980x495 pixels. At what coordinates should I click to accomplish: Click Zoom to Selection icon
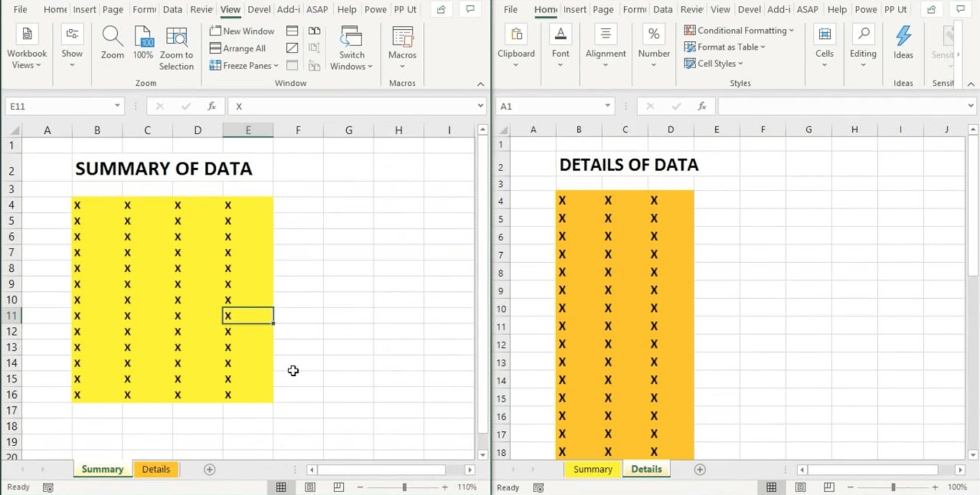(176, 48)
